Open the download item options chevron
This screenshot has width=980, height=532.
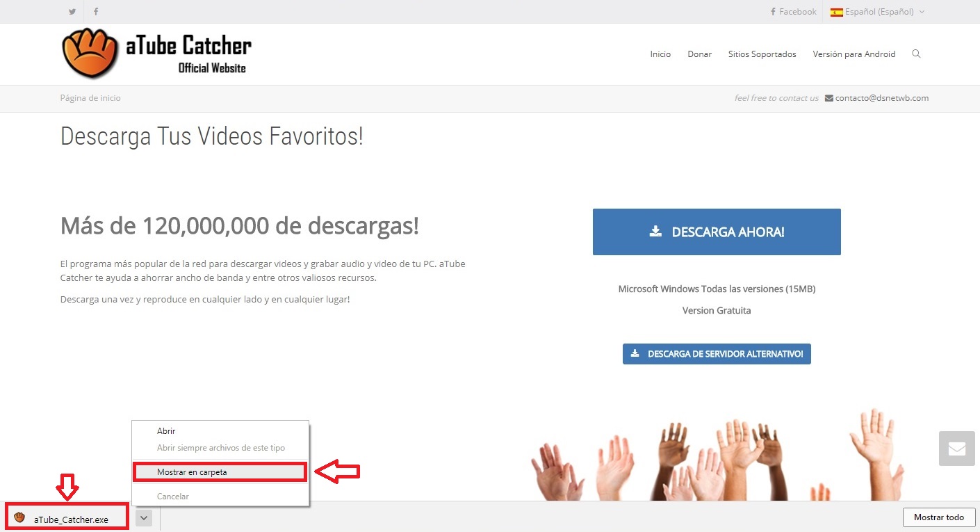144,517
